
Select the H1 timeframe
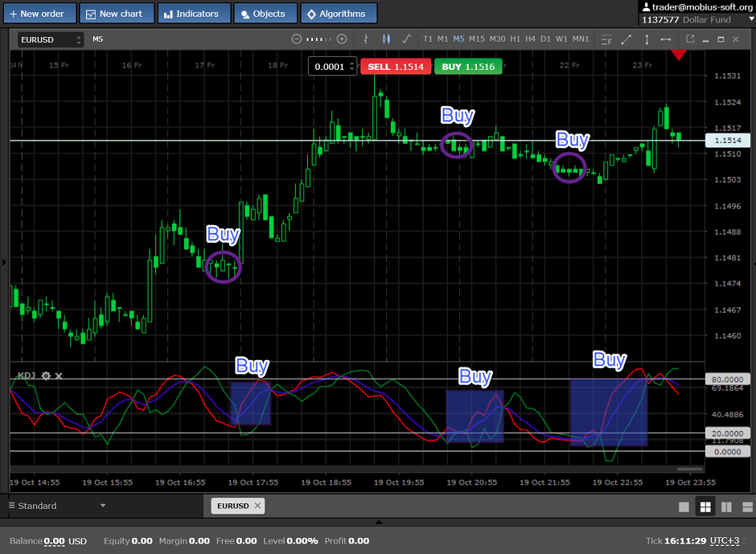point(515,39)
